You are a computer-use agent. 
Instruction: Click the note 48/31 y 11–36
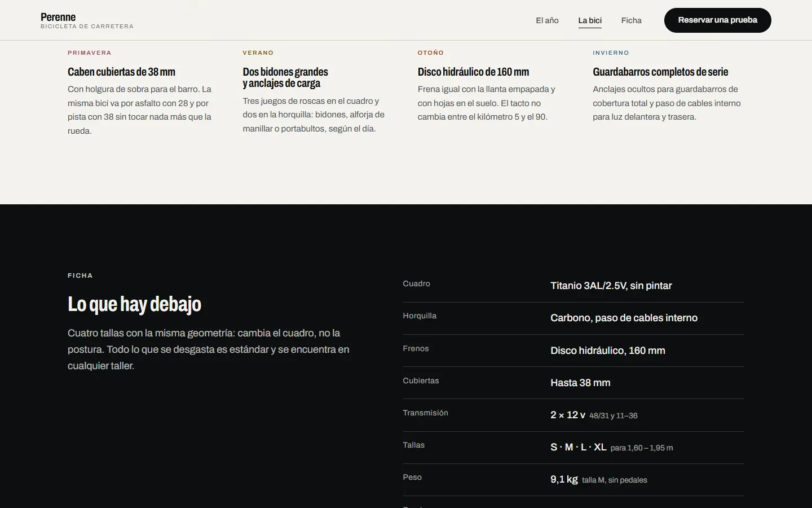click(613, 416)
